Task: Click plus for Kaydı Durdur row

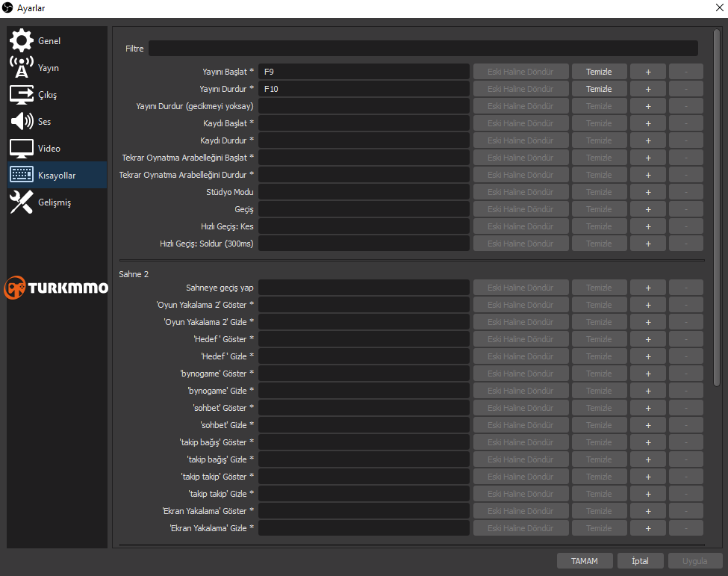Action: 648,140
